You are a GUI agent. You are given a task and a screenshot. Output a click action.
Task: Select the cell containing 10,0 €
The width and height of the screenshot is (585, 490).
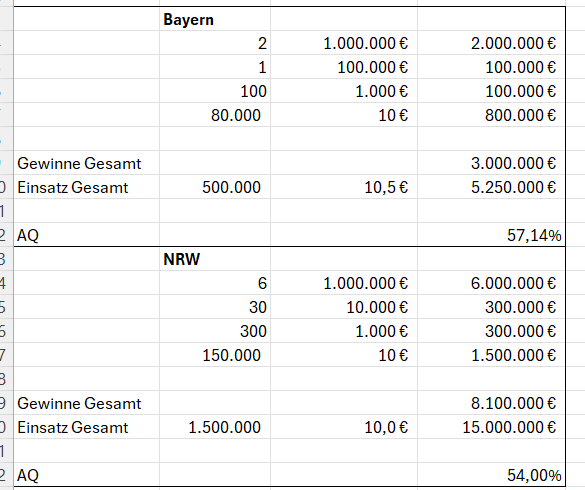pyautogui.click(x=344, y=427)
